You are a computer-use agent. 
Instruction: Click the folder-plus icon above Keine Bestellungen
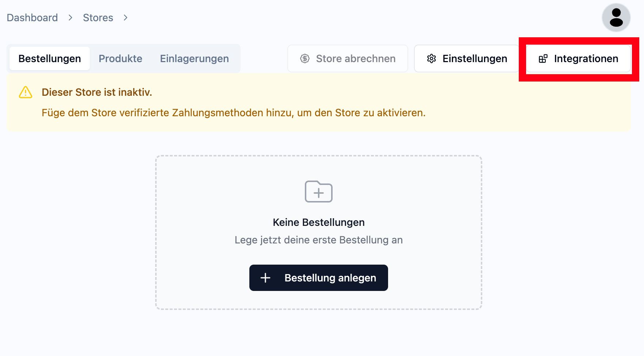point(319,191)
